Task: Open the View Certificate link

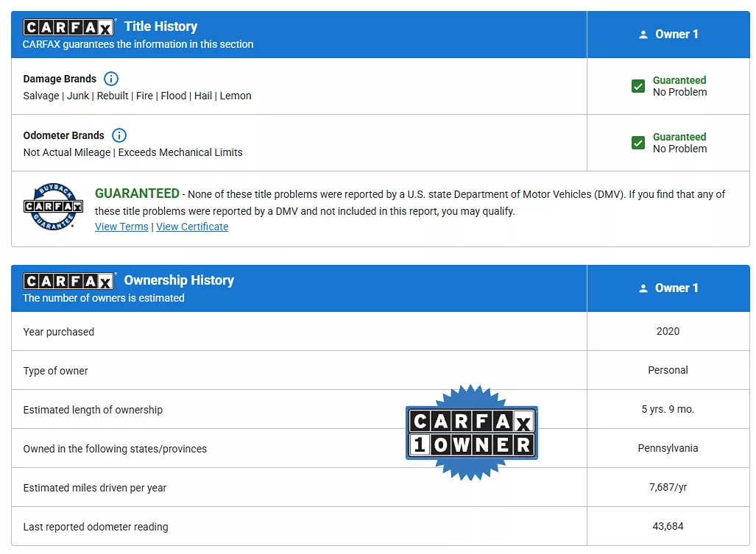Action: [192, 227]
